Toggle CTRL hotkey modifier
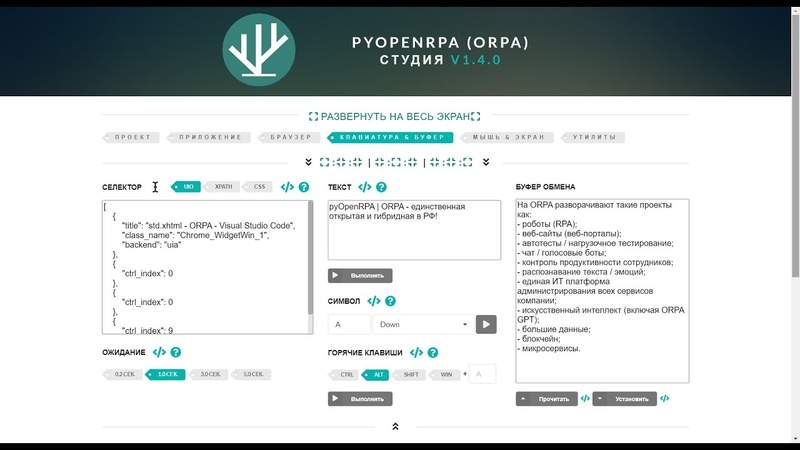The image size is (800, 450). 344,375
